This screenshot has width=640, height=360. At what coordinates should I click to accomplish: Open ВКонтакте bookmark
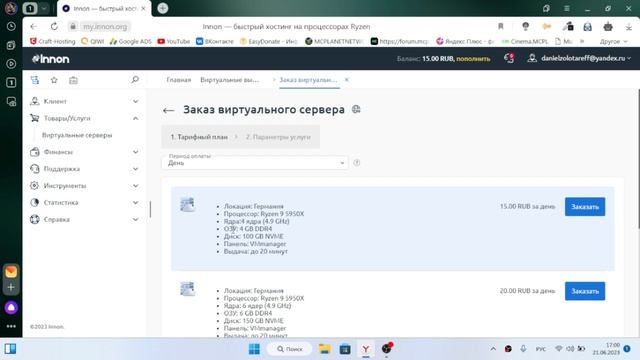pos(215,41)
